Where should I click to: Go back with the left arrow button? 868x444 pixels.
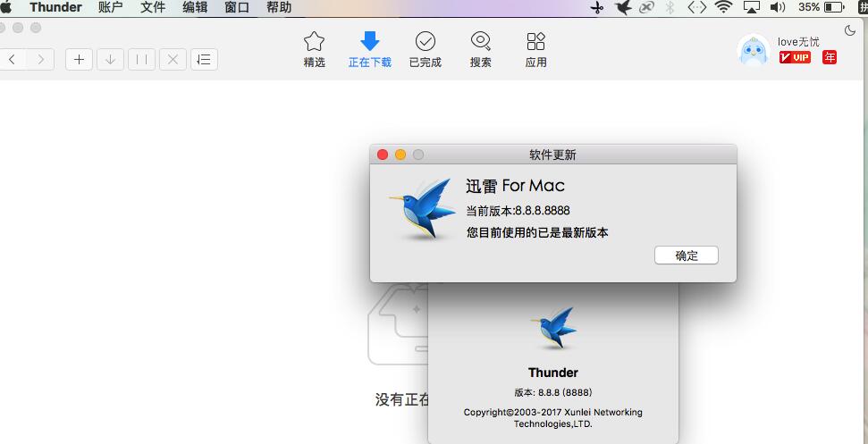point(12,59)
